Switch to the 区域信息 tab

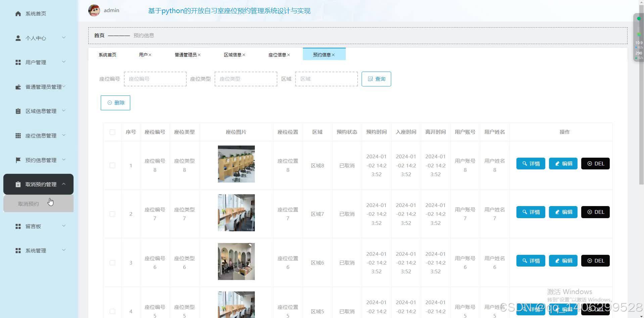tap(232, 55)
